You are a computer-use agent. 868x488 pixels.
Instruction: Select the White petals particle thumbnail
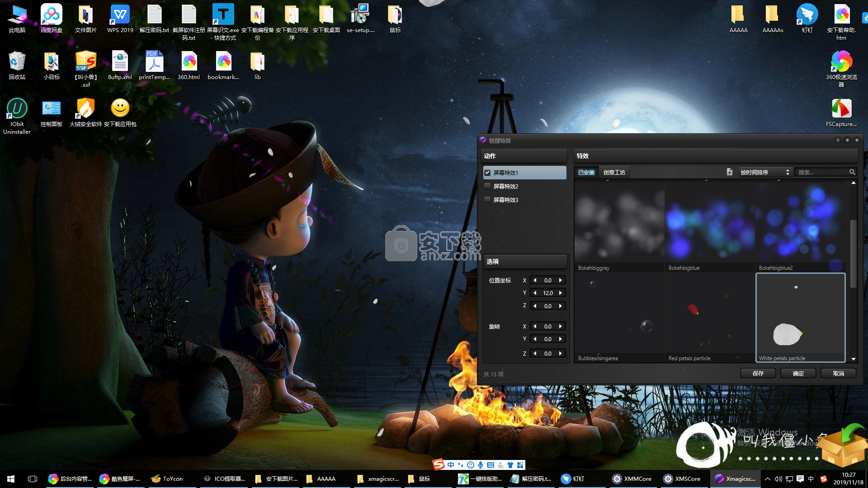800,318
